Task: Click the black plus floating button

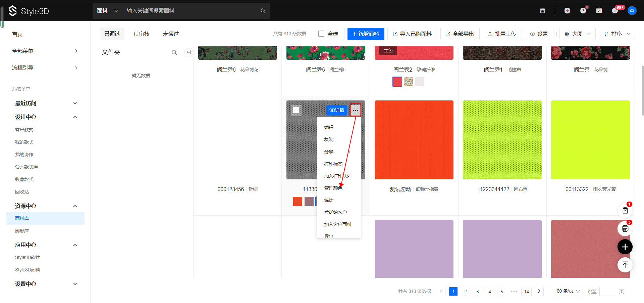Action: [x=625, y=247]
